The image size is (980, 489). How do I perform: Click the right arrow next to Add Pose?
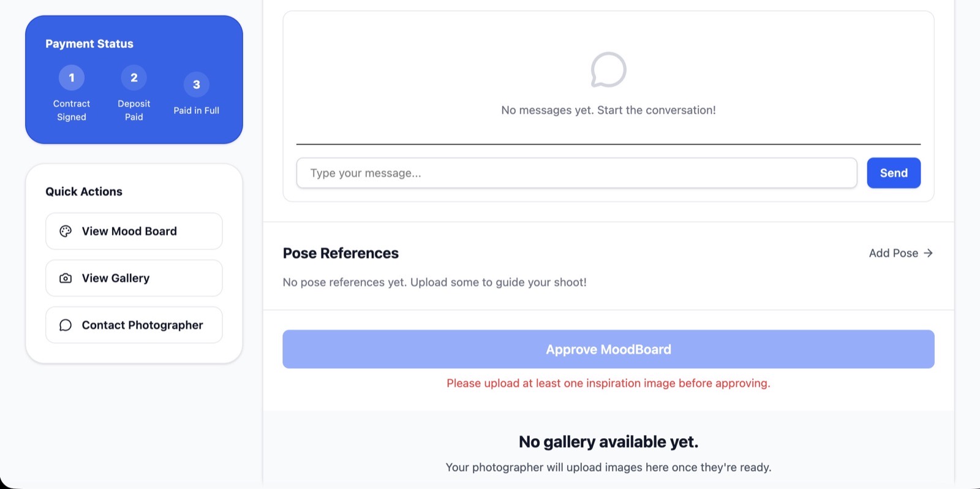(x=929, y=253)
